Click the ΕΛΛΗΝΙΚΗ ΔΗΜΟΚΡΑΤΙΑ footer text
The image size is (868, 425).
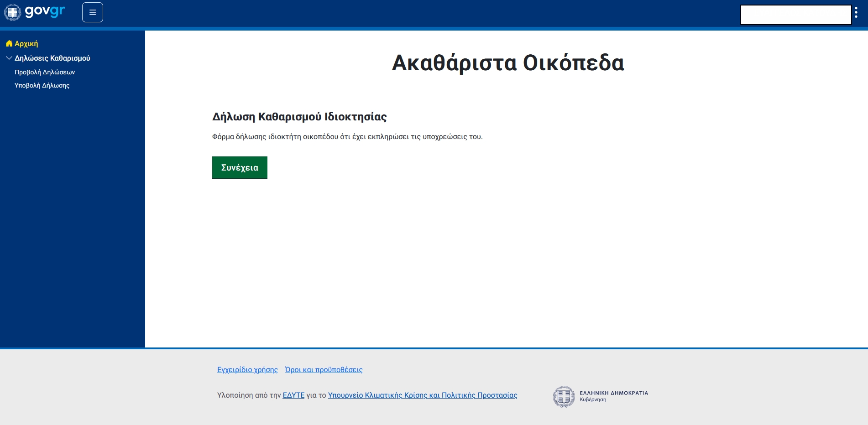click(x=614, y=393)
